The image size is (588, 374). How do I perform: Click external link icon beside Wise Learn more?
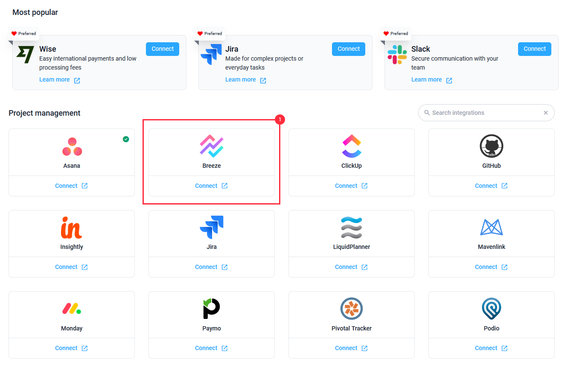(x=77, y=80)
